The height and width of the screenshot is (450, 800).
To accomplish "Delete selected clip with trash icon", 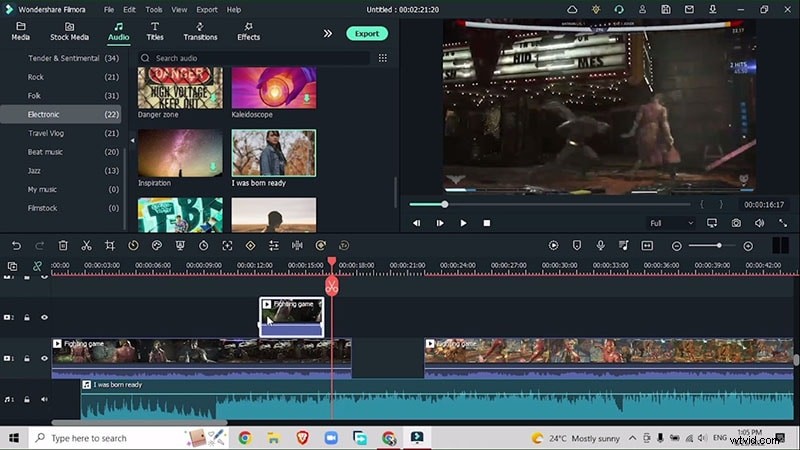I will click(x=63, y=246).
